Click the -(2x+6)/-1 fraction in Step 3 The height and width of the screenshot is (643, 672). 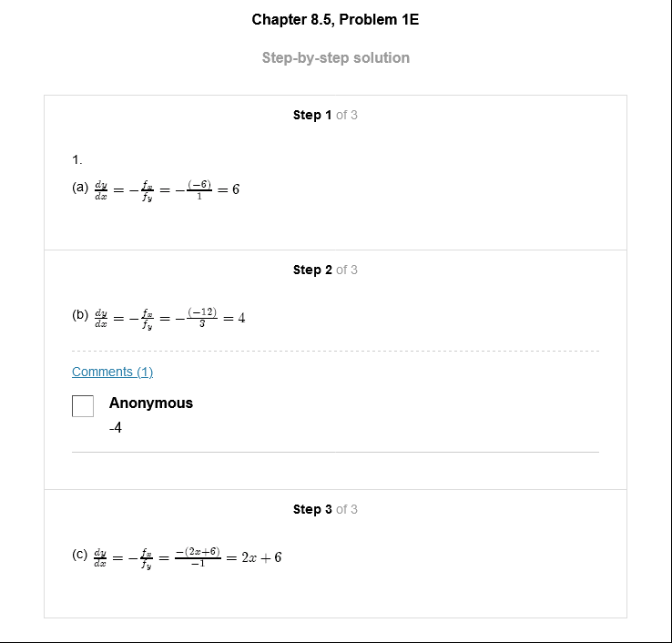(198, 556)
